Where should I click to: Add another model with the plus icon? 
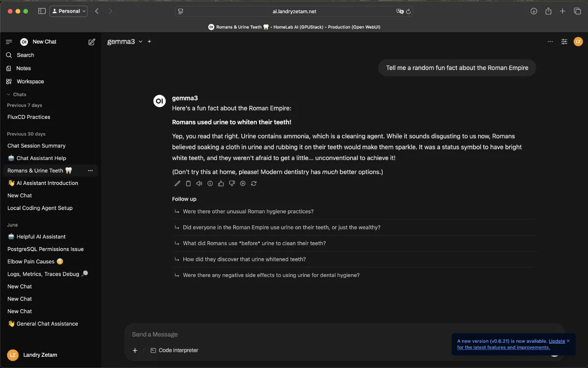[x=149, y=42]
